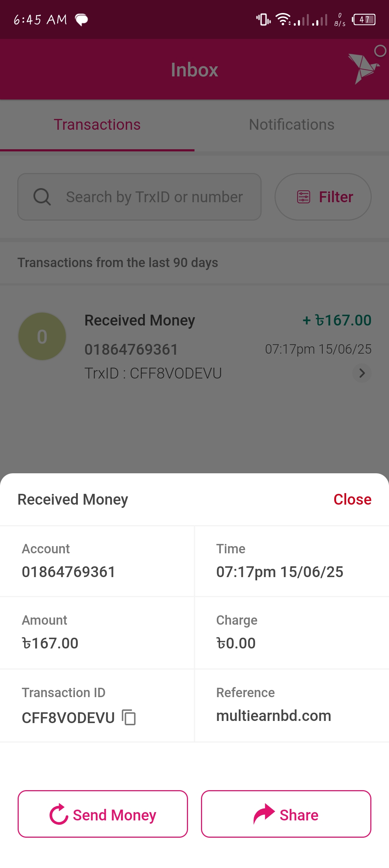Switch to the Transactions tab
This screenshot has height=868, width=389.
(x=97, y=125)
